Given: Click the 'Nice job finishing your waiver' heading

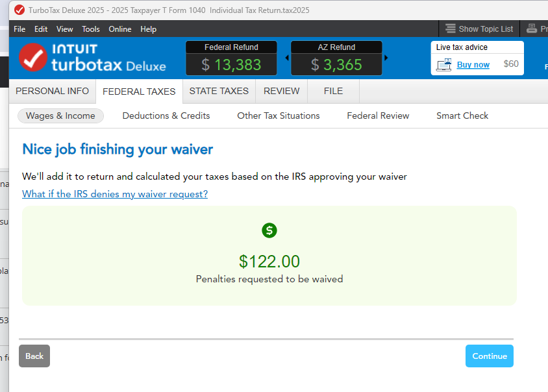Looking at the screenshot, I should point(118,149).
